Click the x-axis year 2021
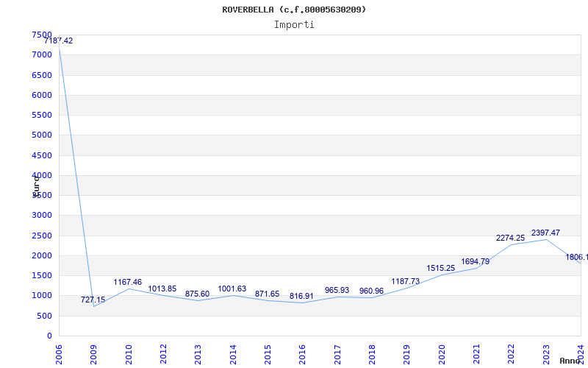The width and height of the screenshot is (588, 368). 476,355
